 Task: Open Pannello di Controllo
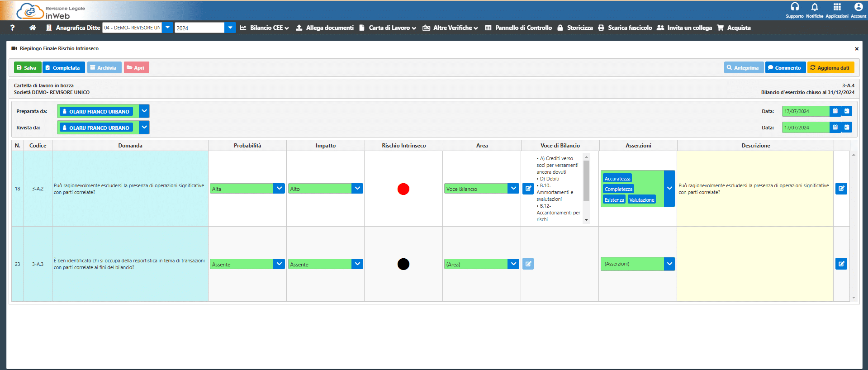click(518, 28)
